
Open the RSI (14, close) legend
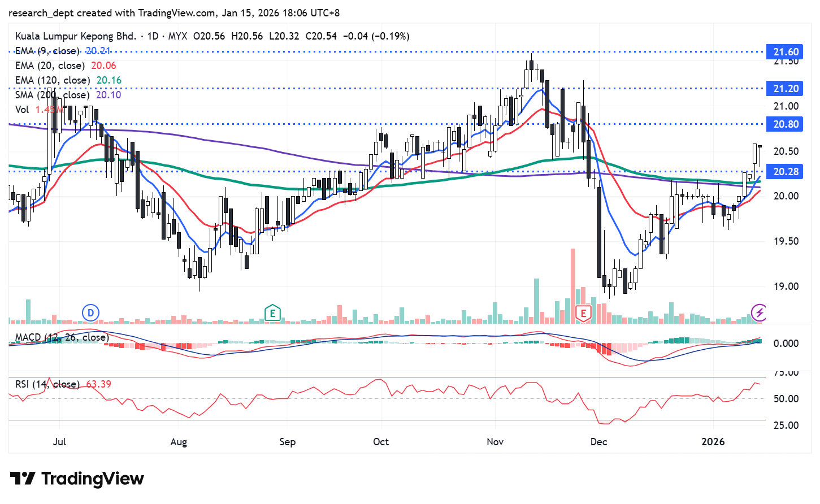47,384
